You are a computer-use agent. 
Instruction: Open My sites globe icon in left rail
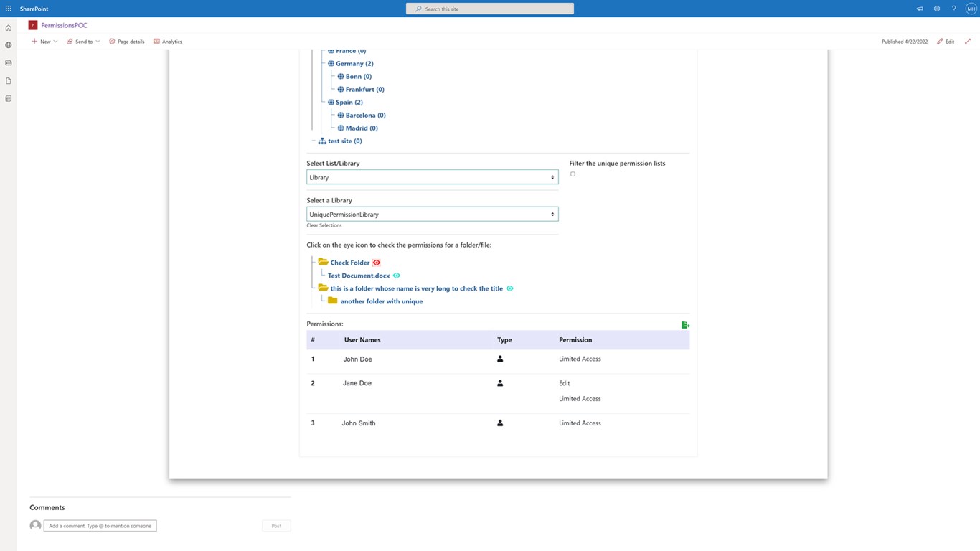coord(9,45)
